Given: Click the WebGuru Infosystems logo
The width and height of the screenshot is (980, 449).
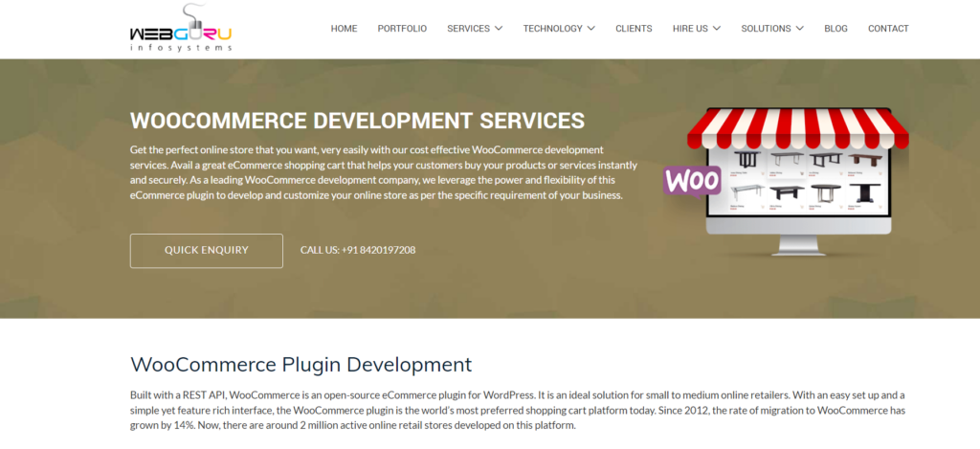Looking at the screenshot, I should 181,28.
